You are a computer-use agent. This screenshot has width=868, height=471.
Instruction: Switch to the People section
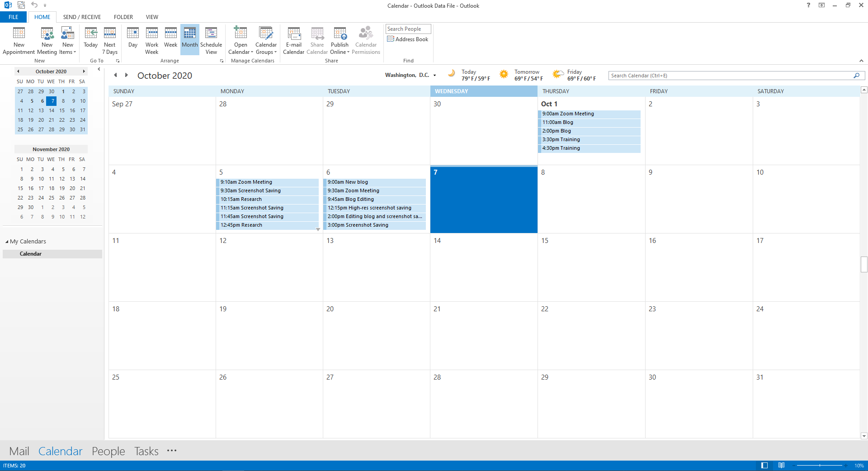pos(108,451)
